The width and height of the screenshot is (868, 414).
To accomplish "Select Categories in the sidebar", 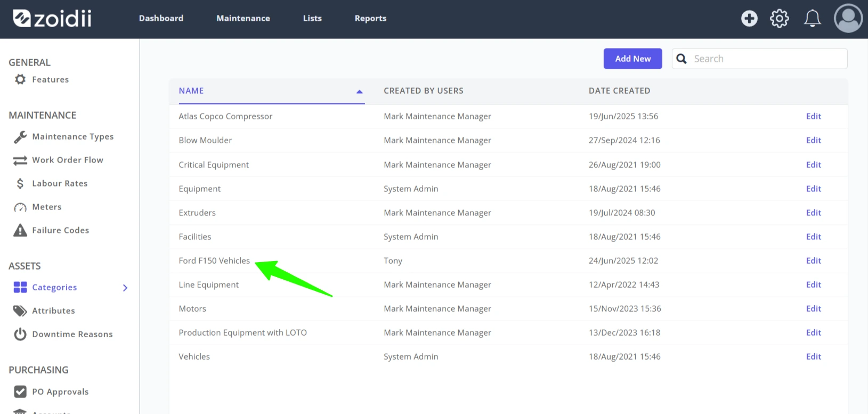I will 54,287.
